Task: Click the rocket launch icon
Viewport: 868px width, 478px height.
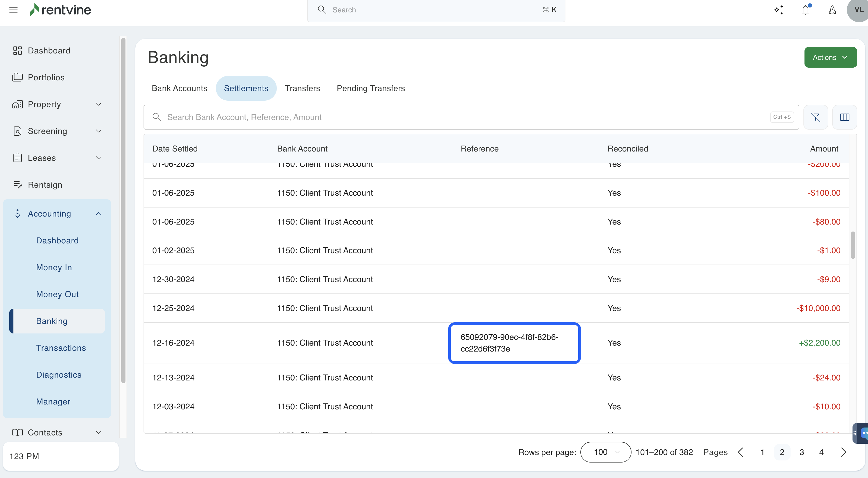Action: point(832,10)
